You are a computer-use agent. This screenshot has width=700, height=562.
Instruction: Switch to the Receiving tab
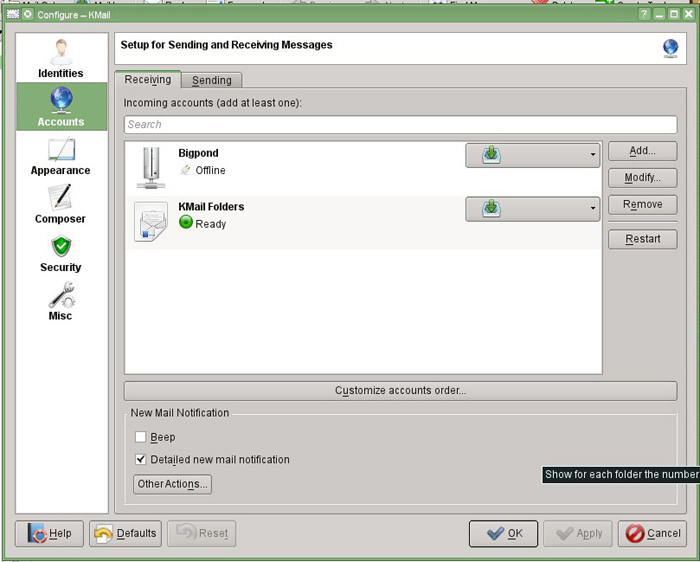148,79
